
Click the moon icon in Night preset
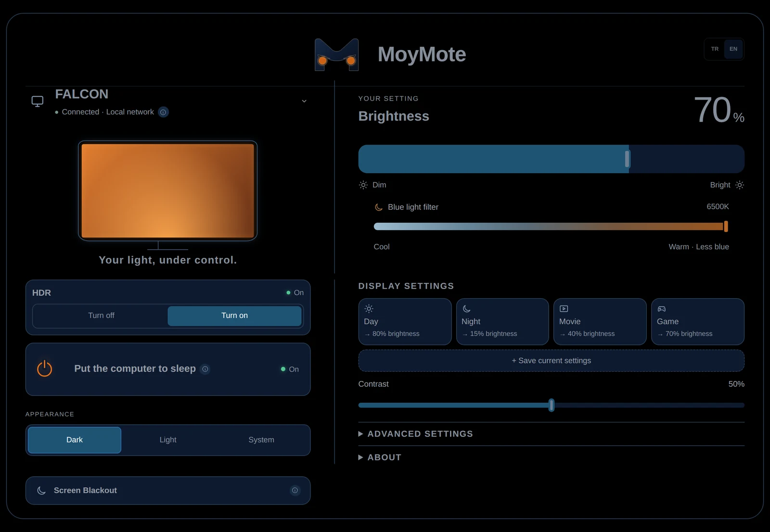[x=466, y=309]
